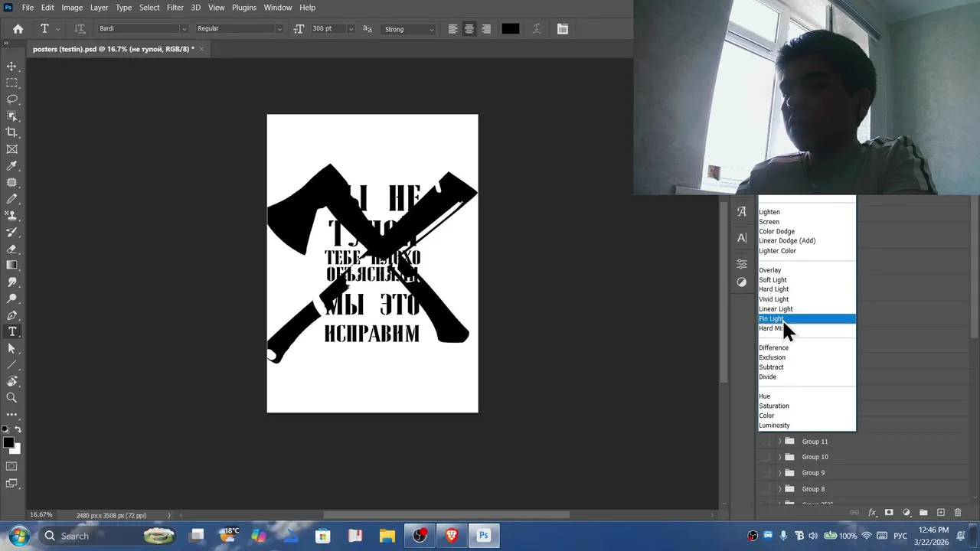Link layers icon in Layers panel
This screenshot has height=551, width=980.
click(x=854, y=513)
